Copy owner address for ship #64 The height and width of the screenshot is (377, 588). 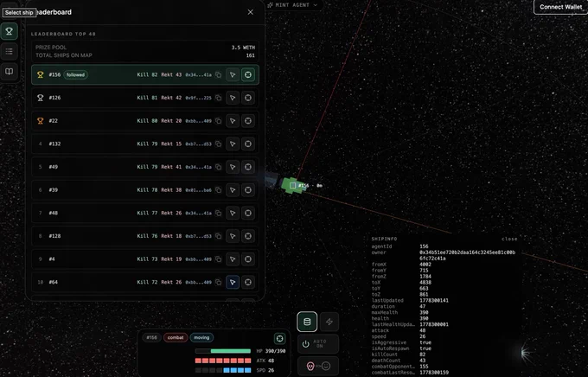pyautogui.click(x=218, y=282)
